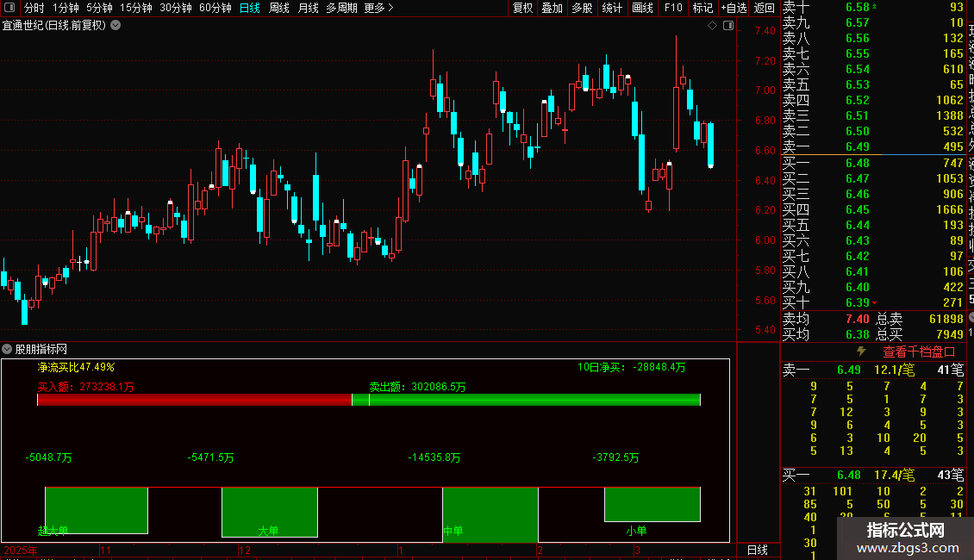This screenshot has height=560, width=974.
Task: Click the green 卖出额 bar segment
Action: coord(526,400)
